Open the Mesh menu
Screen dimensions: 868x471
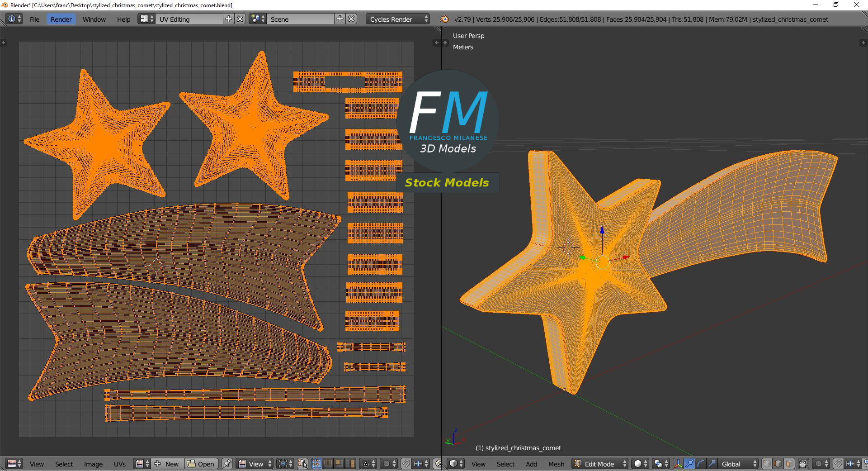(556, 464)
